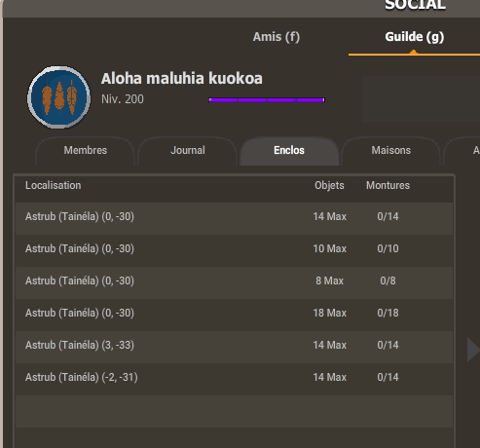Screen dimensions: 480x448
Task: Select the Guilde (g) tab
Action: point(414,37)
